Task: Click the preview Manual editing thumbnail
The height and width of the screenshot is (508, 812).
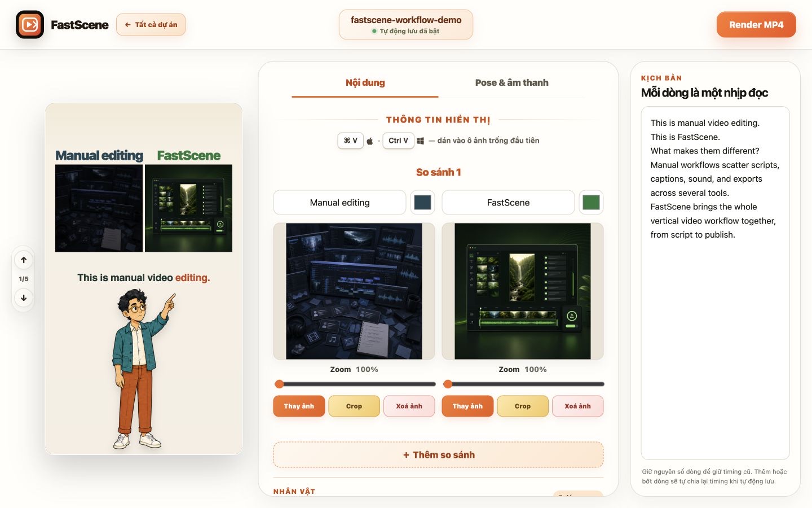Action: pyautogui.click(x=99, y=208)
